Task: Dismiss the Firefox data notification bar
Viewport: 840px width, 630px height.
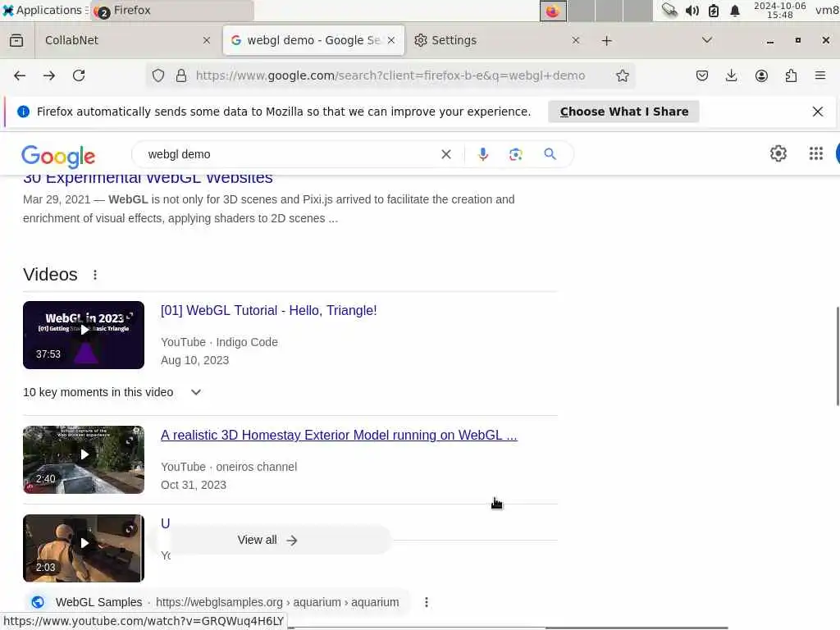Action: (818, 112)
